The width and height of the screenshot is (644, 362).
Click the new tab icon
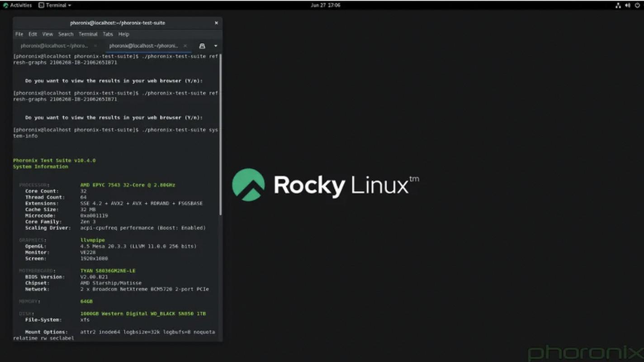coord(202,46)
